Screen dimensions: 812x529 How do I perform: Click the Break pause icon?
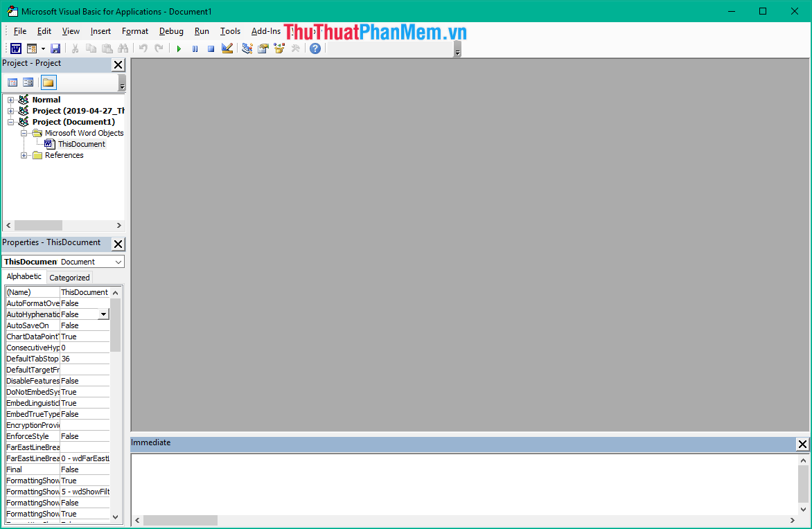(x=195, y=48)
